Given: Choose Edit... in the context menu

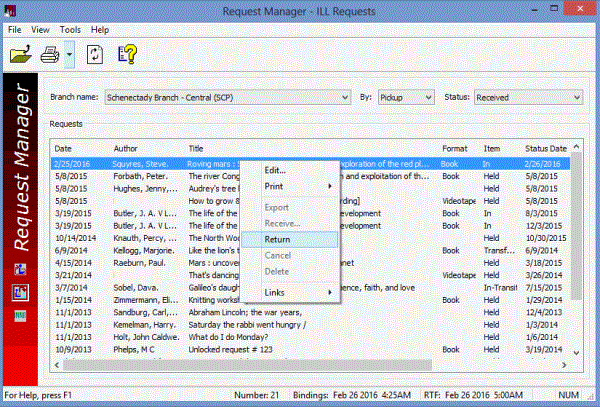Looking at the screenshot, I should 274,170.
